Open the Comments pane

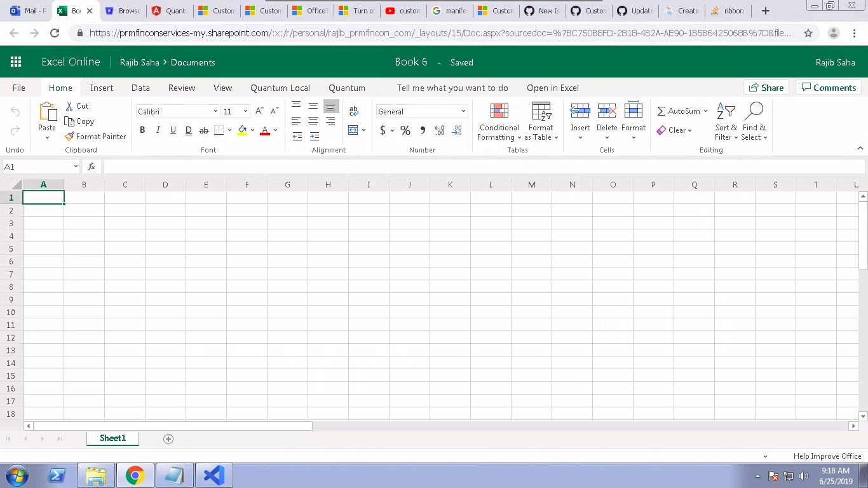pos(830,88)
